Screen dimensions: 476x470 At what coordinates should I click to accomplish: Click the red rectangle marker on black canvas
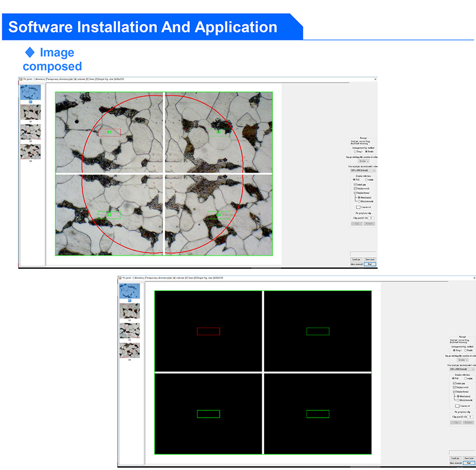point(208,331)
